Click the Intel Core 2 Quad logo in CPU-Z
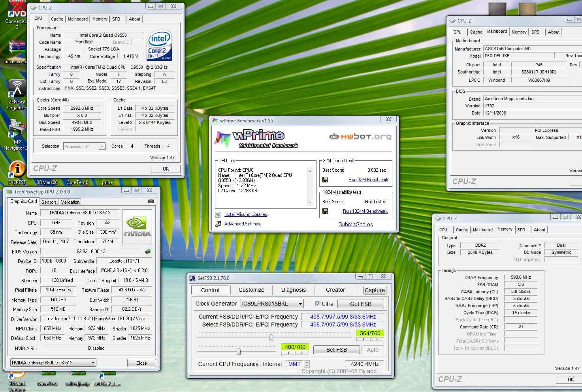Screen dimensions: 582x392 point(159,45)
